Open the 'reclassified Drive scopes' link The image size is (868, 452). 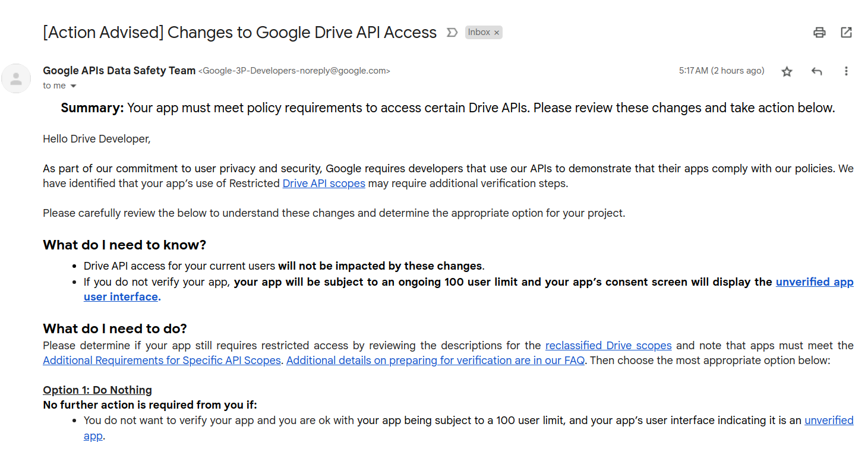click(x=608, y=346)
